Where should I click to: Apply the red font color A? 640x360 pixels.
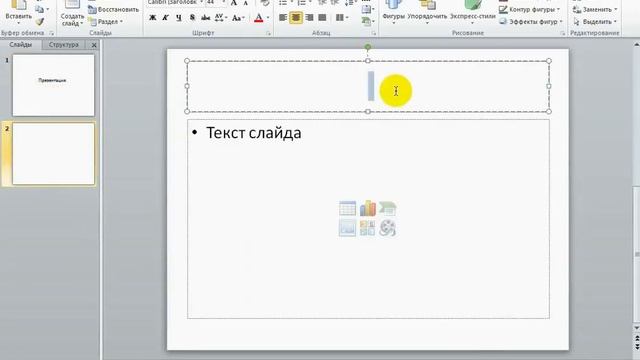[258, 18]
